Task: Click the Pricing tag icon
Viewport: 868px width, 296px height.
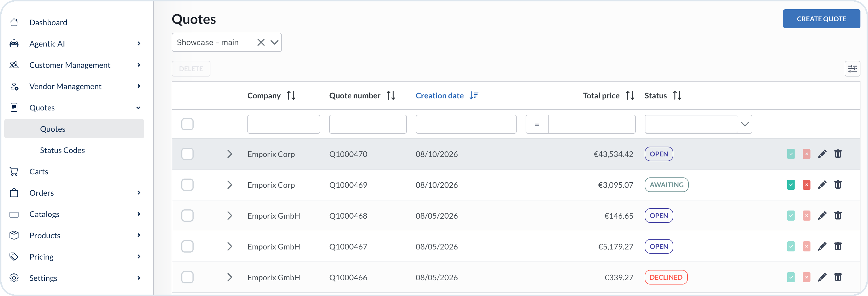Action: point(14,256)
